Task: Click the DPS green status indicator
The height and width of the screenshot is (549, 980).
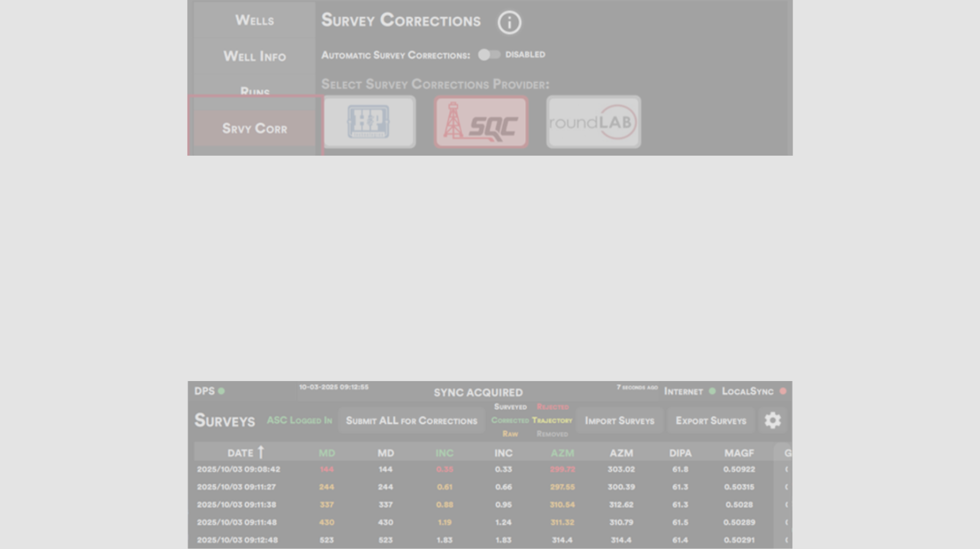Action: 221,391
